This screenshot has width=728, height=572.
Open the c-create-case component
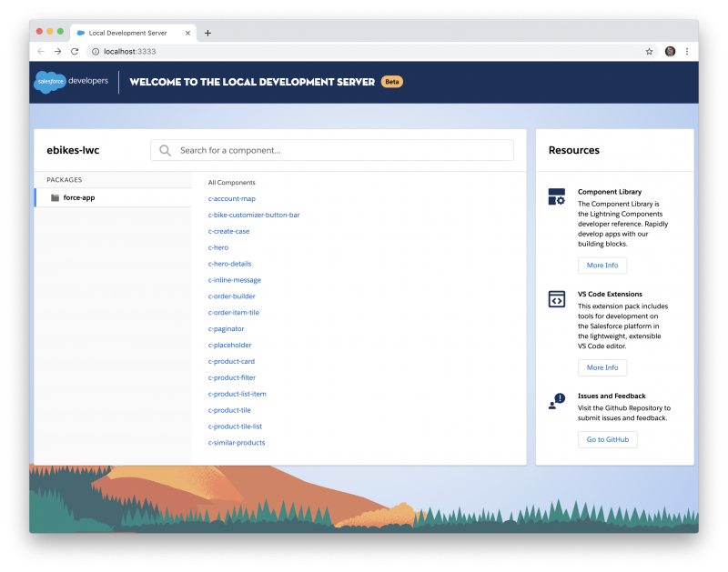229,231
